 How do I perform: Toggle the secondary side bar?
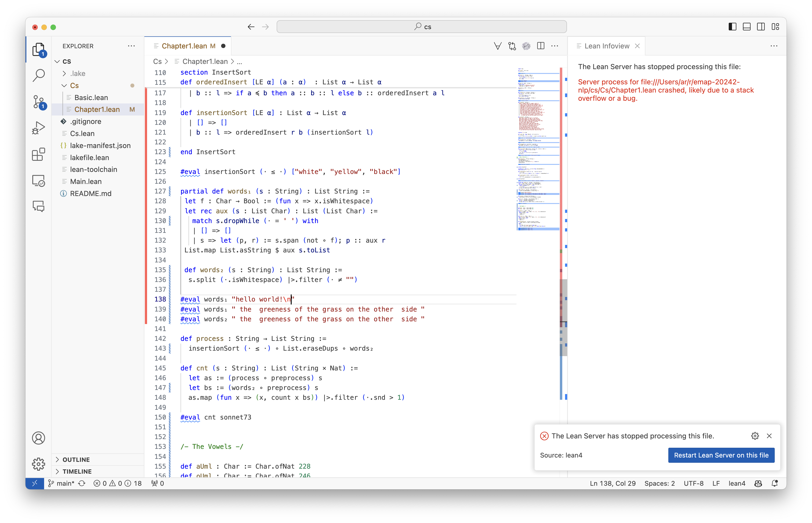tap(761, 27)
